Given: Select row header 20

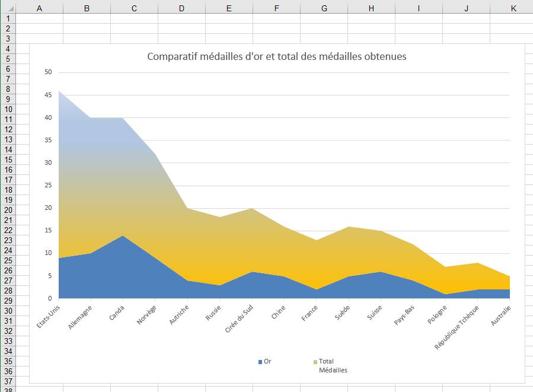Looking at the screenshot, I should (x=8, y=210).
